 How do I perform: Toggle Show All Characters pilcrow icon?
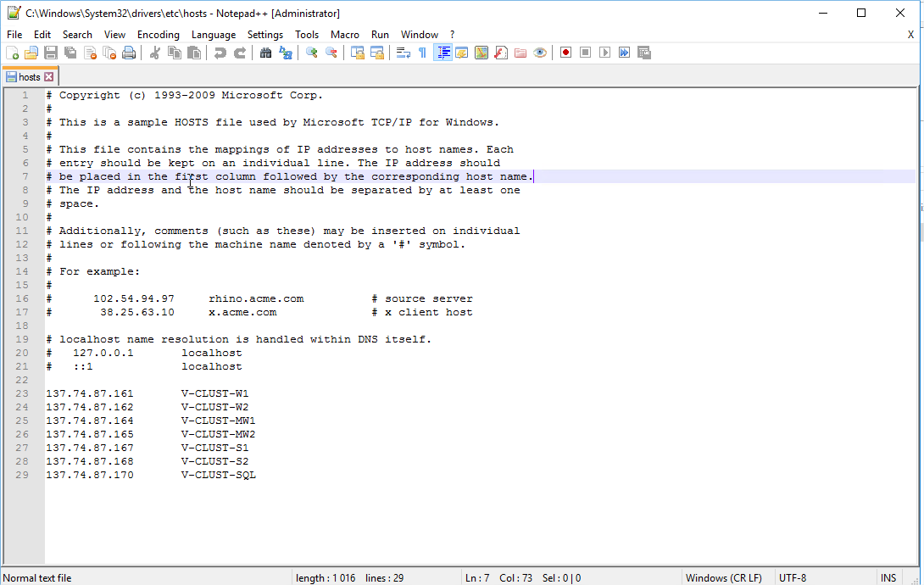click(x=422, y=53)
